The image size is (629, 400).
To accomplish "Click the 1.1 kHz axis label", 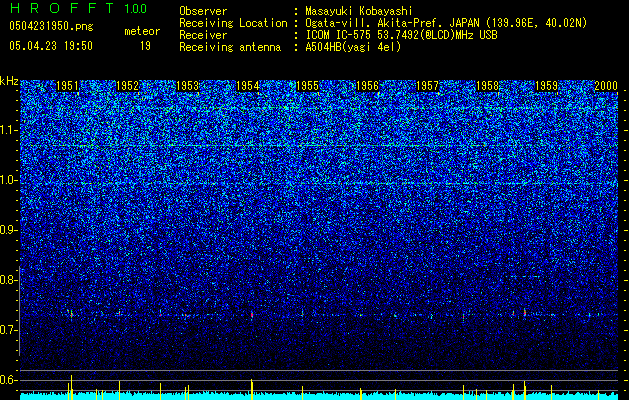I will click(7, 130).
